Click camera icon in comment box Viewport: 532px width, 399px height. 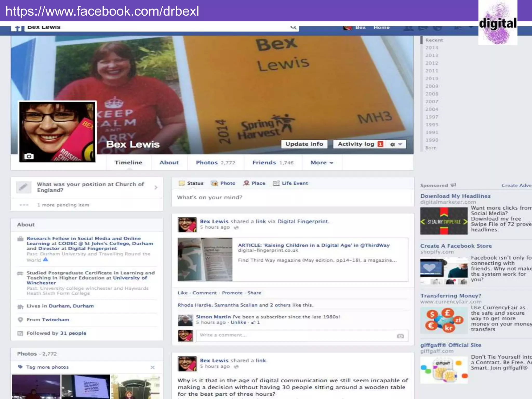tap(400, 336)
